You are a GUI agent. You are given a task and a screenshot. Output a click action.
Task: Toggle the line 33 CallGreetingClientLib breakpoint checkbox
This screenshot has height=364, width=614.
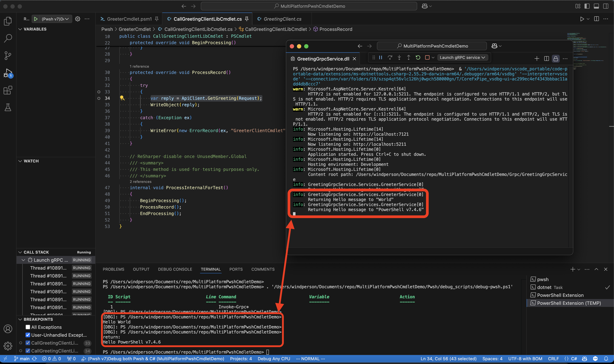click(28, 343)
